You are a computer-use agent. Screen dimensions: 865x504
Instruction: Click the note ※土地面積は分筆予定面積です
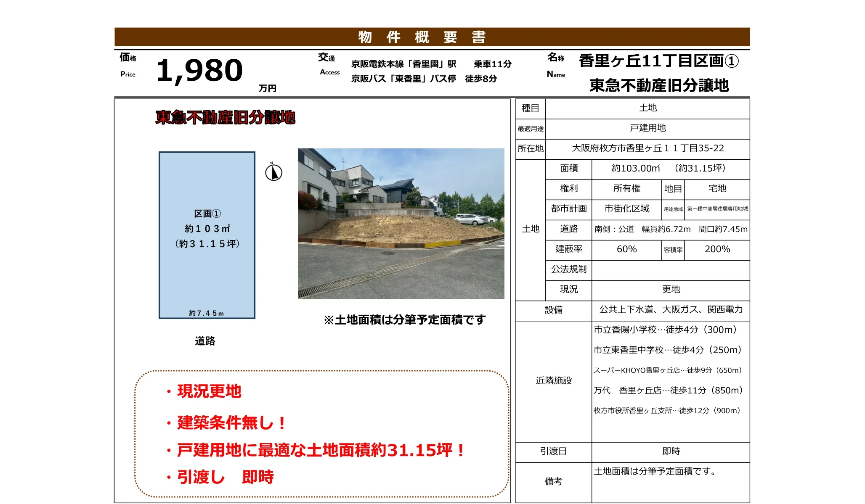pos(404,320)
